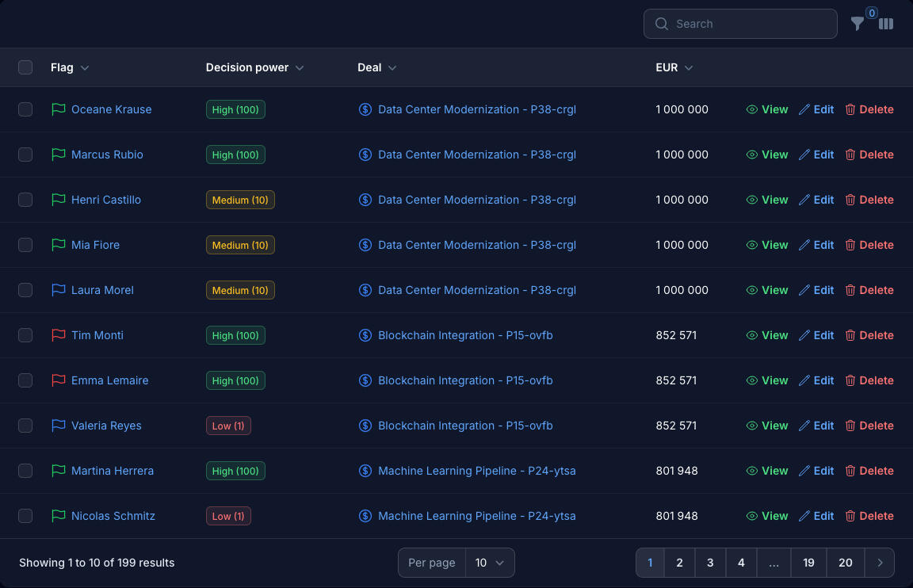Go to page 2

[x=679, y=563]
